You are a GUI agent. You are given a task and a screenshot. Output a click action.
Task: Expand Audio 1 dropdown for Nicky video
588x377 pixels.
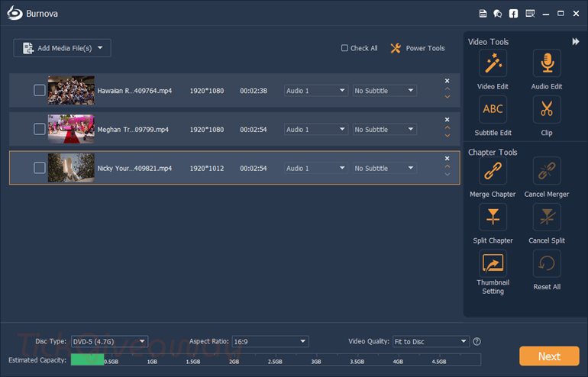[x=315, y=168]
